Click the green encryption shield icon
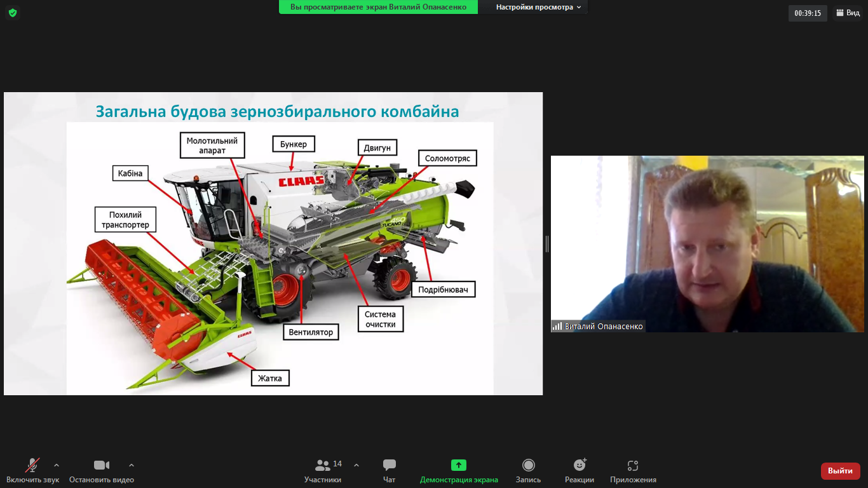 tap(13, 13)
